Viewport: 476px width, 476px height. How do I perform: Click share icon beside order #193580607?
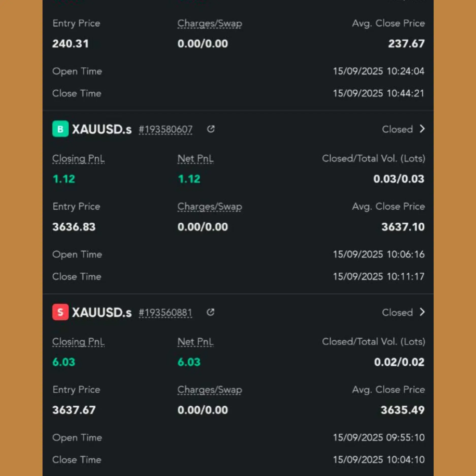pyautogui.click(x=211, y=129)
